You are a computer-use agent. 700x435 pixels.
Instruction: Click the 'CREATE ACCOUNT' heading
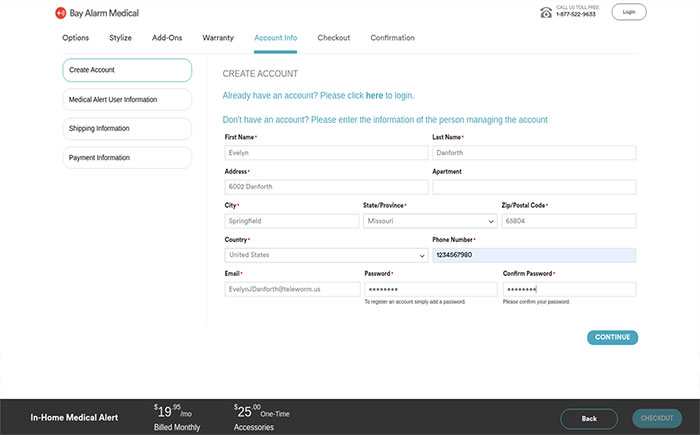pyautogui.click(x=260, y=74)
